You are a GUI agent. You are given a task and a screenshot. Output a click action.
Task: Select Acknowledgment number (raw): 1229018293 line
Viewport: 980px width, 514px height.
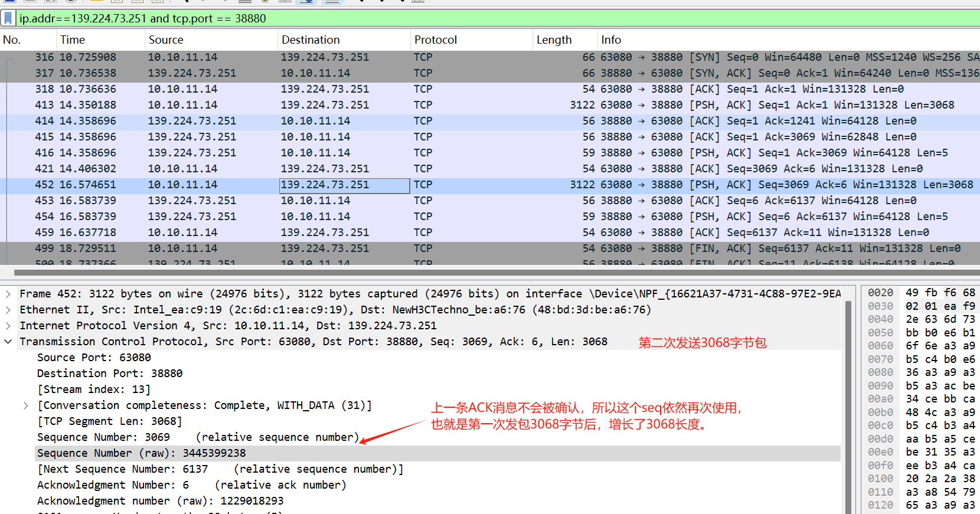160,501
